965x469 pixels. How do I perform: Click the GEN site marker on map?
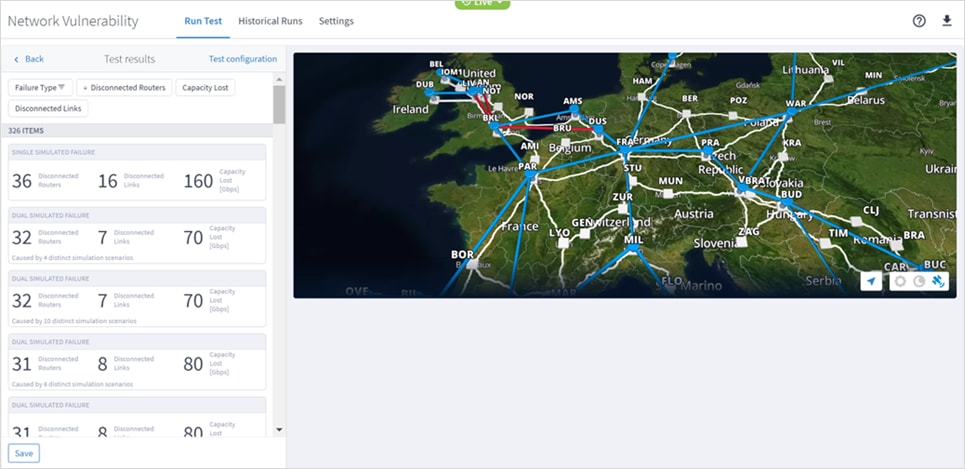[x=585, y=234]
